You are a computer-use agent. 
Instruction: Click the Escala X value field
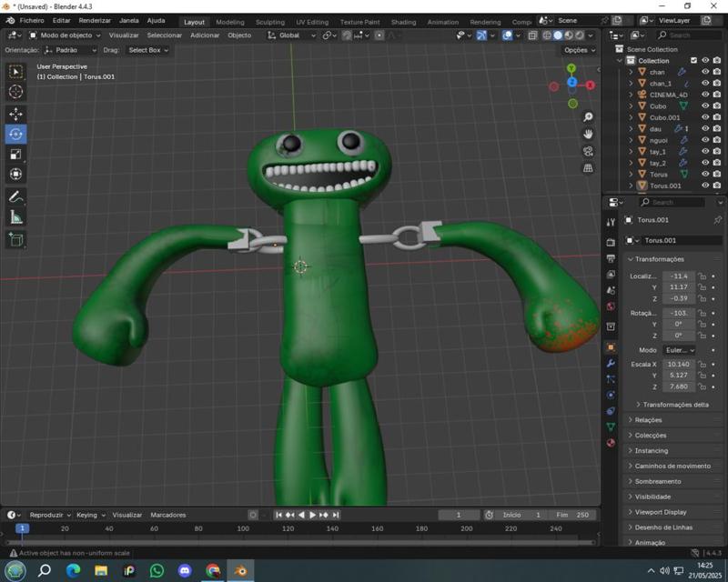pos(679,365)
